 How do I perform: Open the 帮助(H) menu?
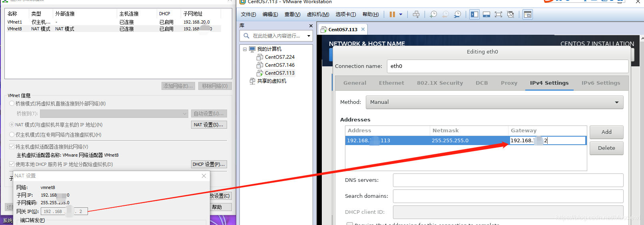[x=371, y=14]
